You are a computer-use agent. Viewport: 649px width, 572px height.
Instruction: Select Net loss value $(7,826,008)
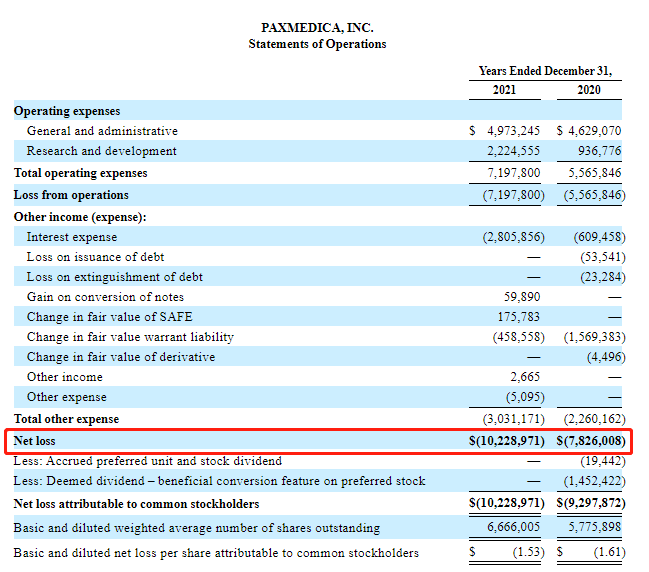(x=591, y=441)
